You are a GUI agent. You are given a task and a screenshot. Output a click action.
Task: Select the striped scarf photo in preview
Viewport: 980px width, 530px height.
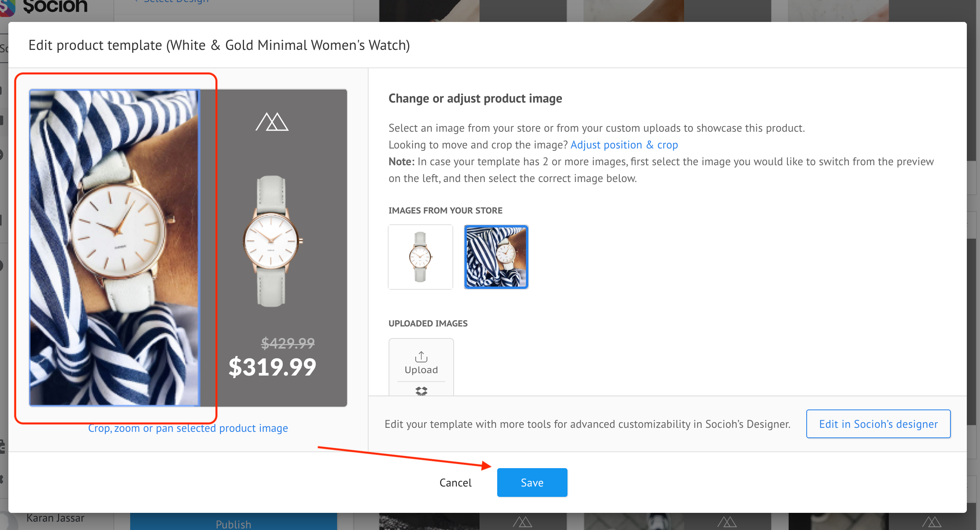click(114, 247)
